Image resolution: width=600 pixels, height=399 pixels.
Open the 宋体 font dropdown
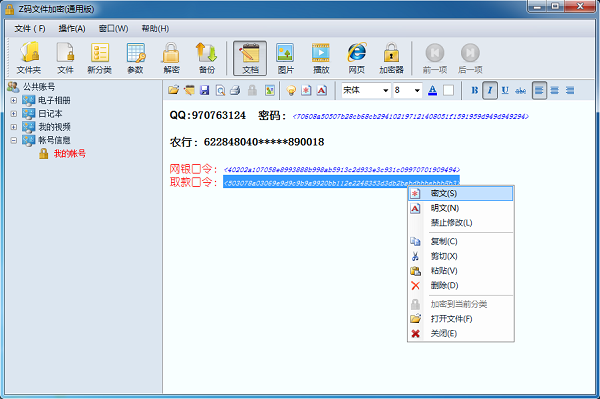pos(385,91)
